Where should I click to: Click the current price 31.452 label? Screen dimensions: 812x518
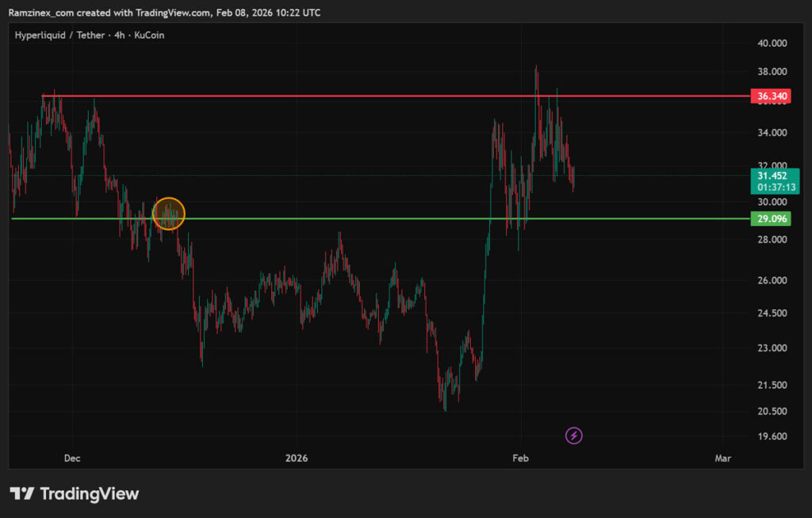pos(772,176)
